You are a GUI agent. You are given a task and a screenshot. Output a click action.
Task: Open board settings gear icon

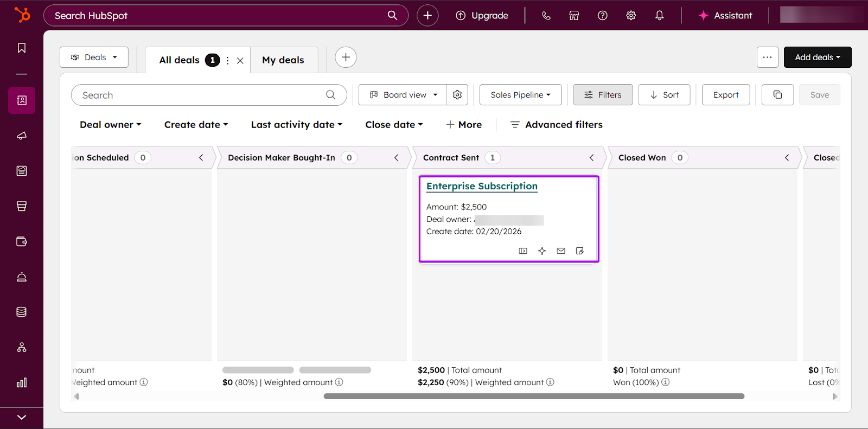pos(457,95)
